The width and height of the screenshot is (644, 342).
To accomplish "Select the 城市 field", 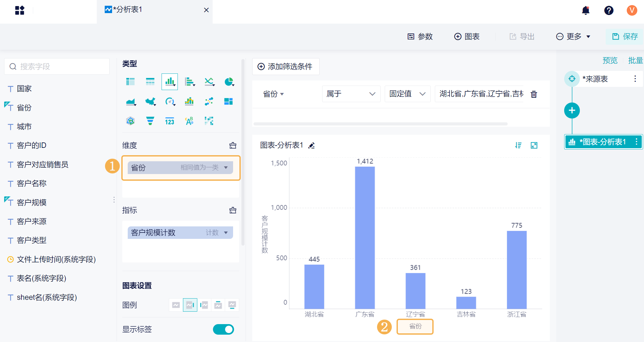I will click(24, 127).
